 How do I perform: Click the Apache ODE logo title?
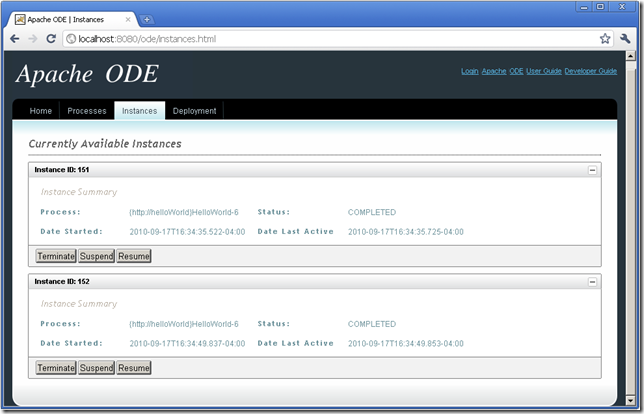[x=87, y=74]
